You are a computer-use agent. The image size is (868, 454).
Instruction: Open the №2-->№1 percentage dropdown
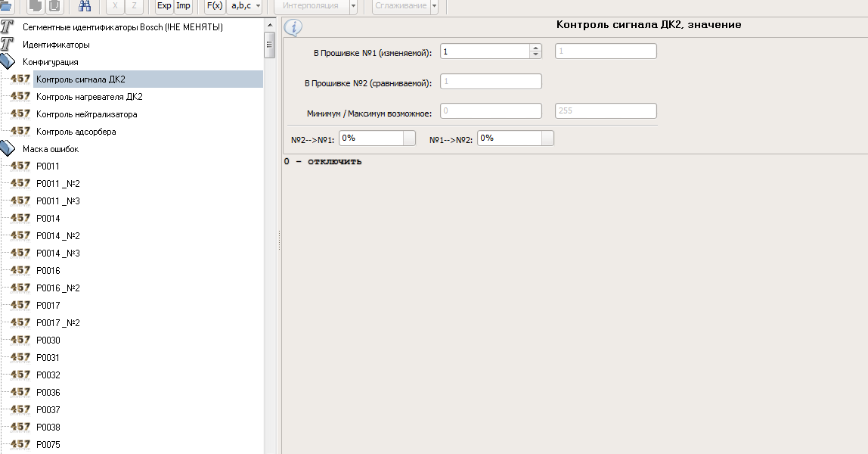point(409,138)
